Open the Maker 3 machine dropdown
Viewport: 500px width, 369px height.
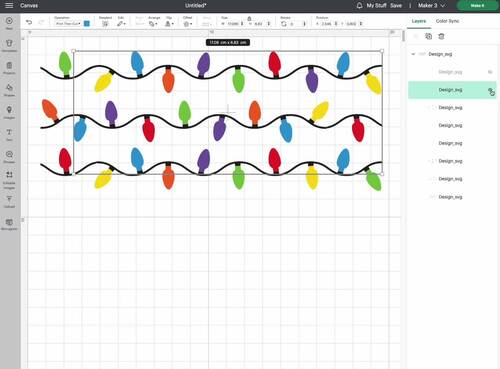pyautogui.click(x=431, y=5)
